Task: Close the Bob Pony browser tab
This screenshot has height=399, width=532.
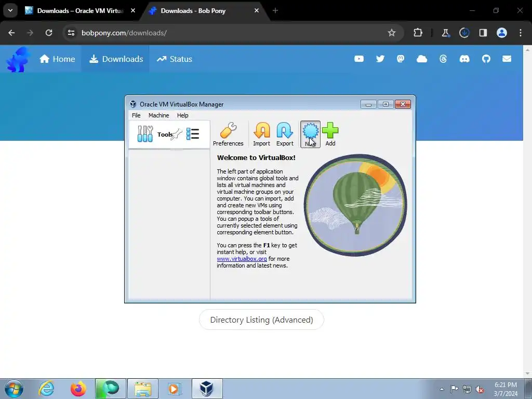Action: click(x=257, y=10)
